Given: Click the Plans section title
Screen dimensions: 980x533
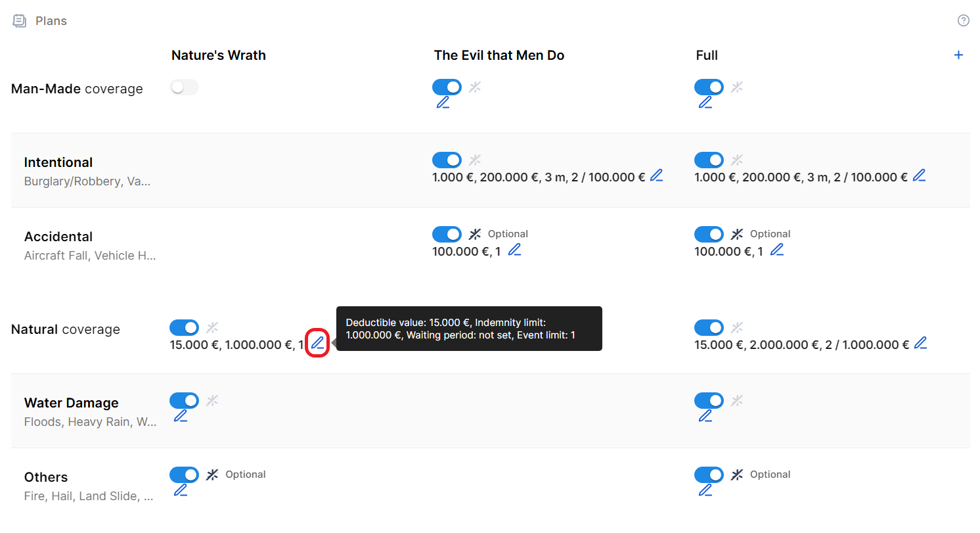Looking at the screenshot, I should click(51, 21).
